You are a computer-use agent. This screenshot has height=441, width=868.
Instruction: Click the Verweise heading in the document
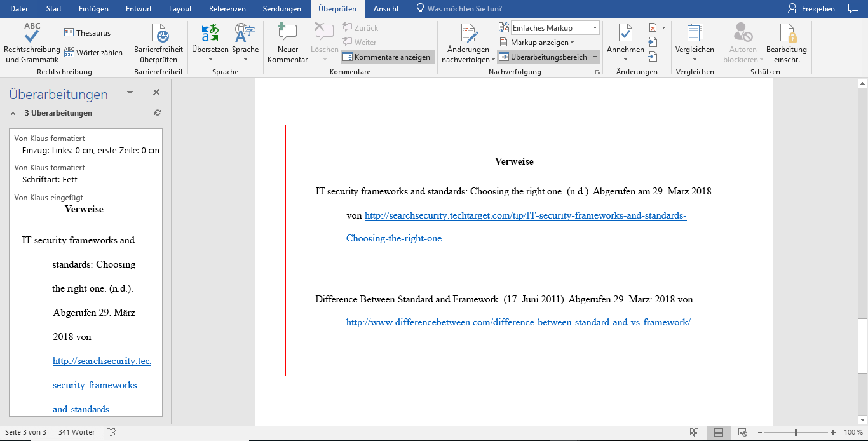[x=514, y=161]
